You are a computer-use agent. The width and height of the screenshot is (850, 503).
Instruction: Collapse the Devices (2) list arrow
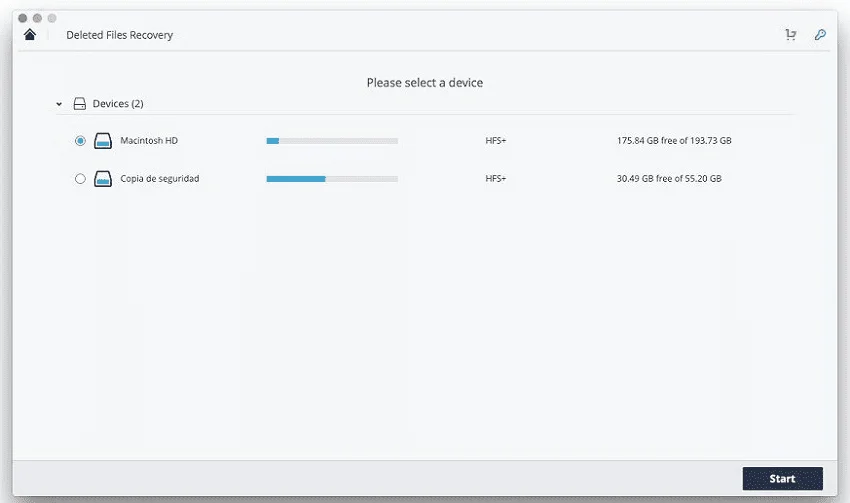tap(59, 104)
